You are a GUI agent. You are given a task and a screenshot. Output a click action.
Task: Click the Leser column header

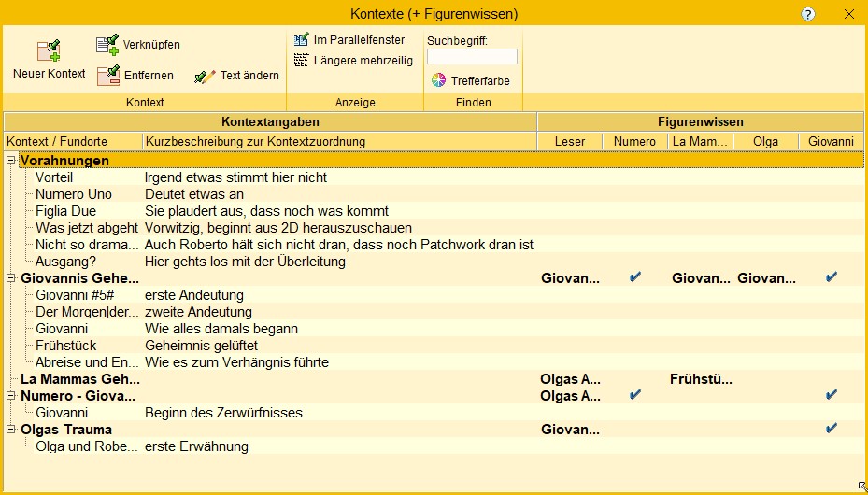coord(570,142)
